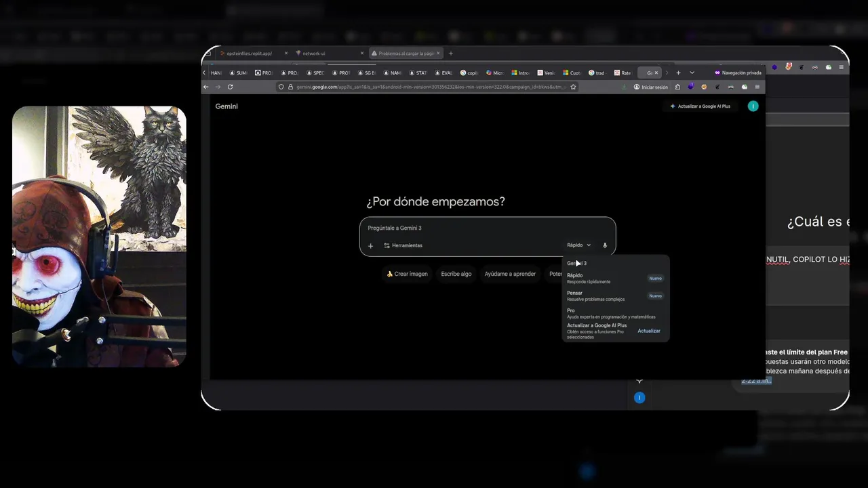Expand the list all tabs chevron

click(x=692, y=73)
